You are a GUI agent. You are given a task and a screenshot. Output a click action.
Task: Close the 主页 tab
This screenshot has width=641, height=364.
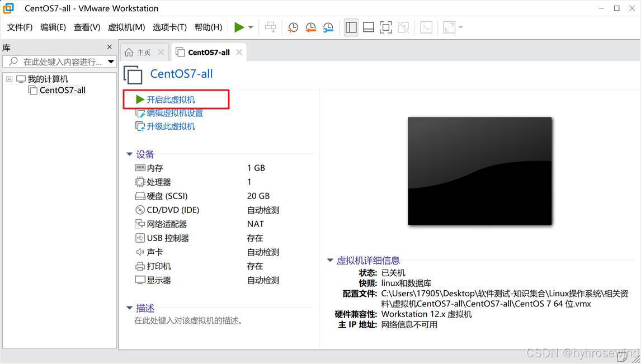click(x=161, y=53)
